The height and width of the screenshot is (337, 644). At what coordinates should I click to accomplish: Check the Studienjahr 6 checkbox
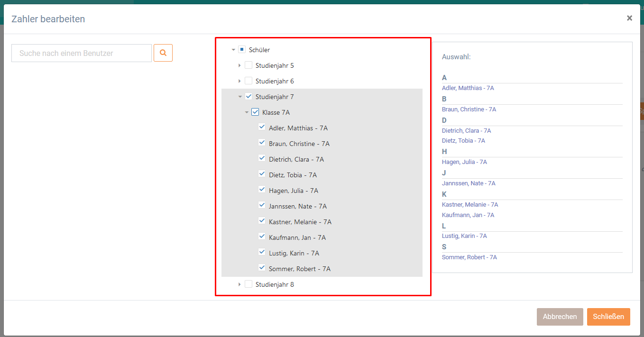click(248, 81)
